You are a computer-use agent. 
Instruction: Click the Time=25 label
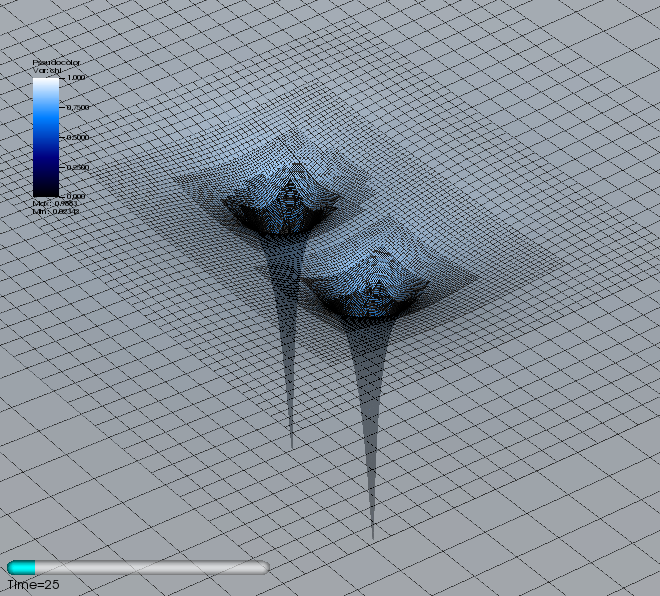coord(33,583)
